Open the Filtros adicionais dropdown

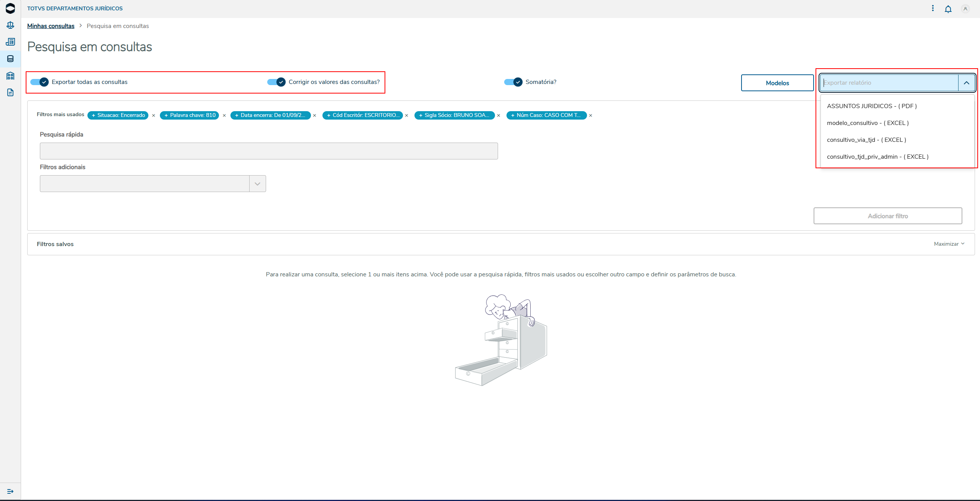(x=257, y=184)
